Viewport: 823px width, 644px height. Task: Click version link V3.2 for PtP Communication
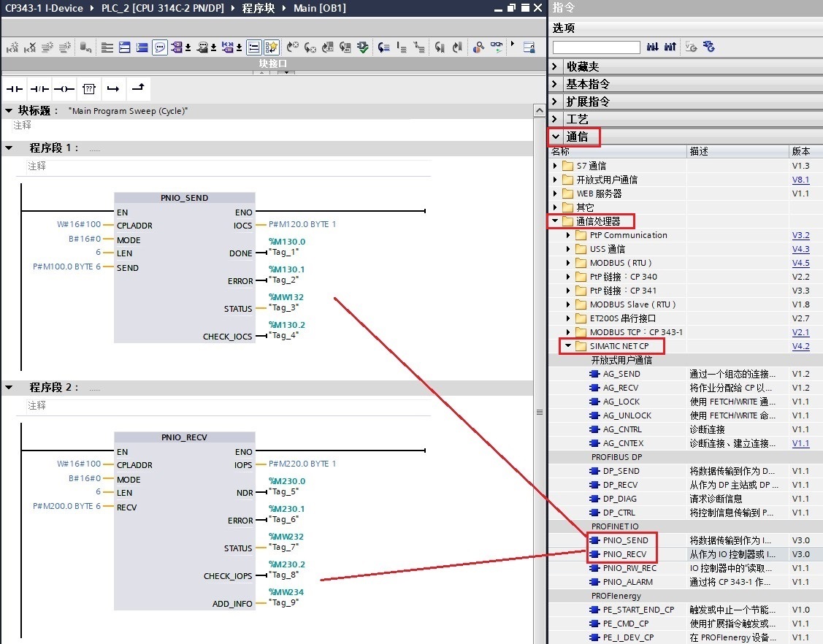click(x=800, y=235)
